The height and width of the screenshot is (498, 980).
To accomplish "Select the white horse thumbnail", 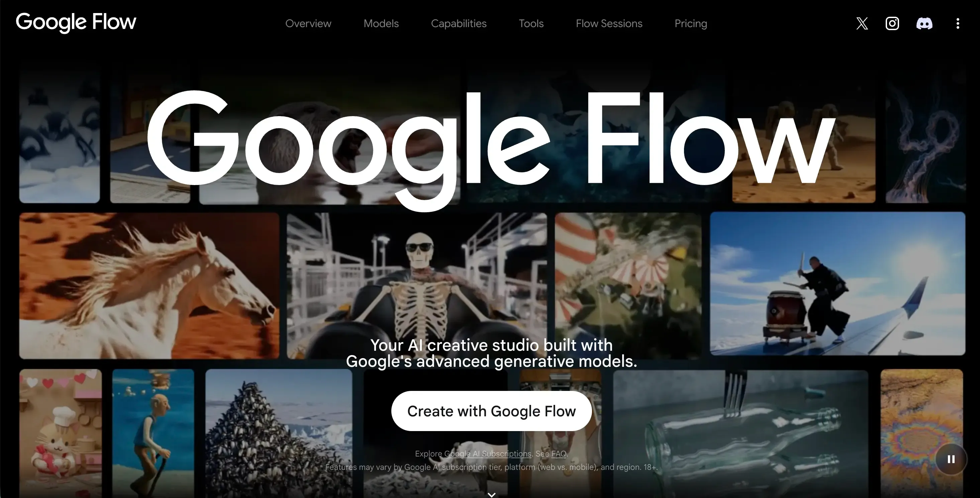I will click(x=149, y=285).
